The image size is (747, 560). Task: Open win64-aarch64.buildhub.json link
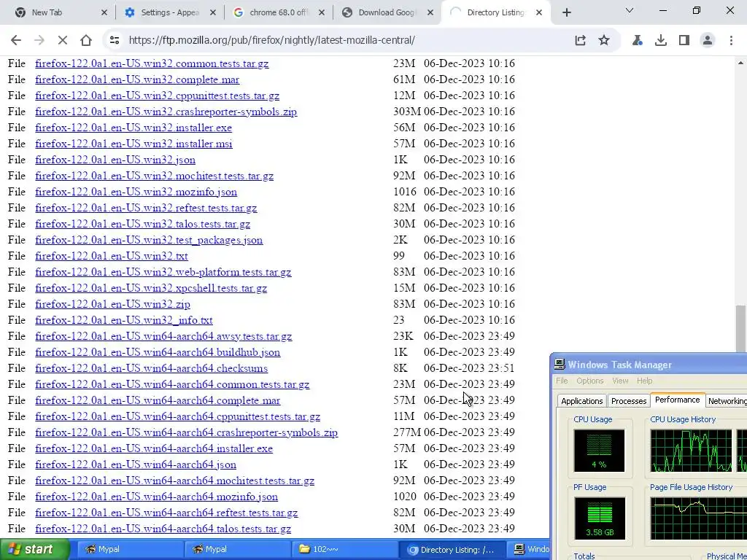pos(158,352)
